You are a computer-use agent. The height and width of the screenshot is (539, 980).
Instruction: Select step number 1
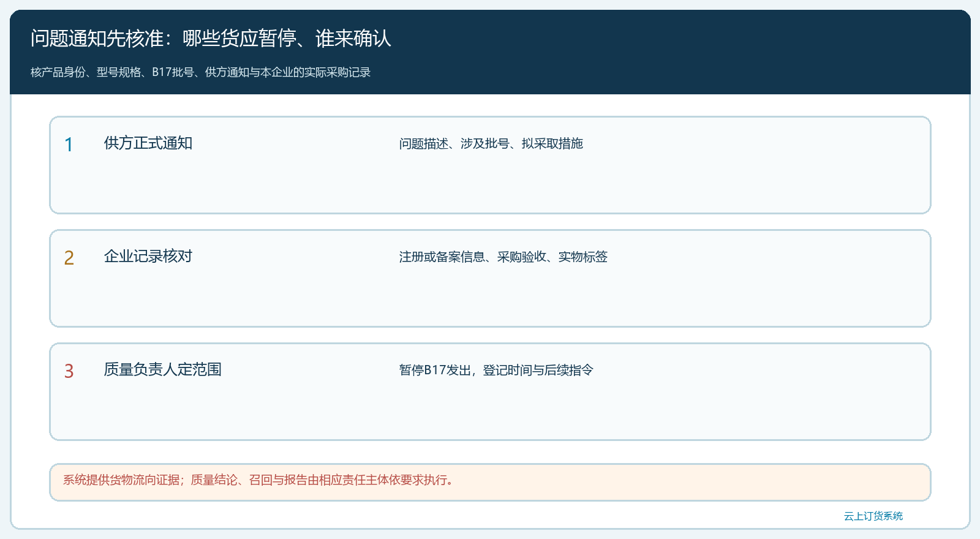pos(69,145)
